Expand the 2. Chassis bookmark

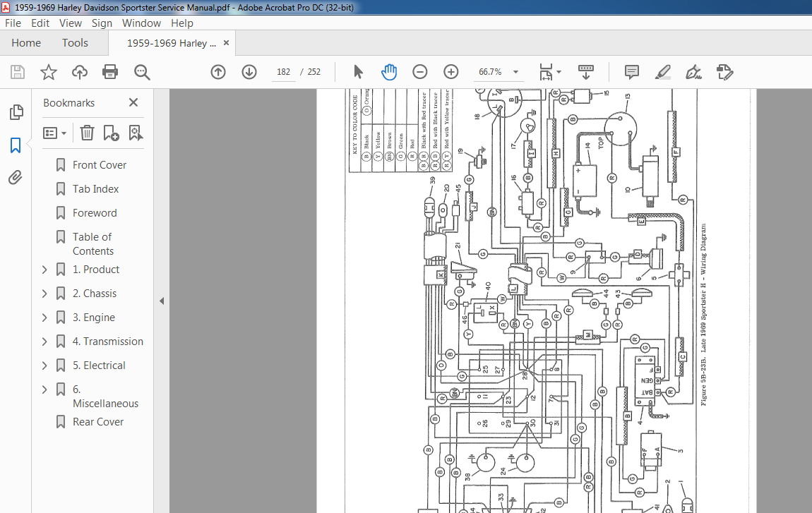[x=44, y=294]
